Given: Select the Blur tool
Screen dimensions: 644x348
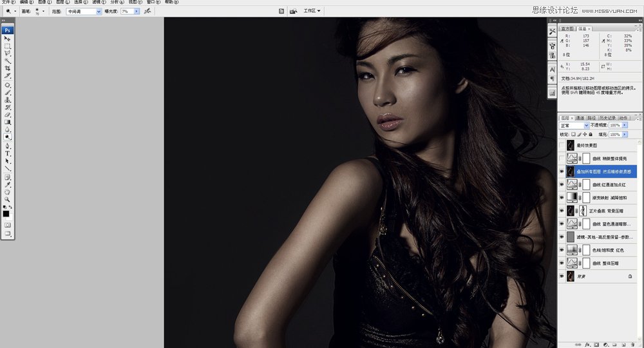Looking at the screenshot, I should coord(7,130).
